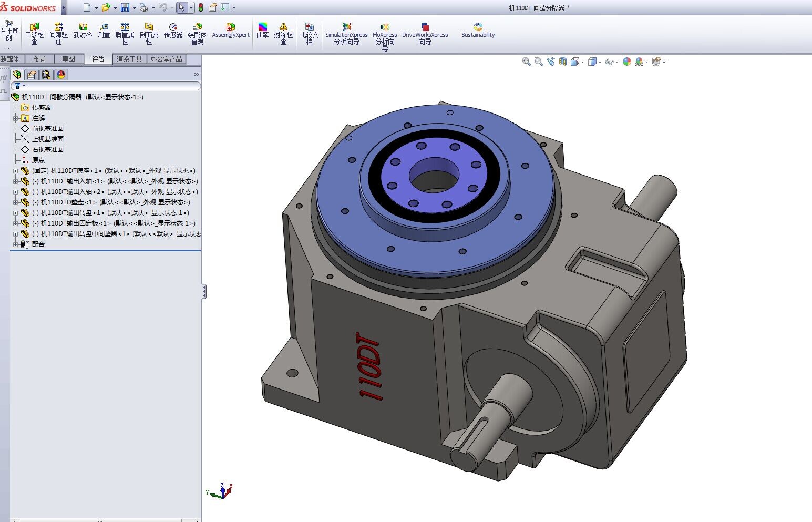Show 曲率 curvature display
Screen dimensions: 812x522
[262, 31]
